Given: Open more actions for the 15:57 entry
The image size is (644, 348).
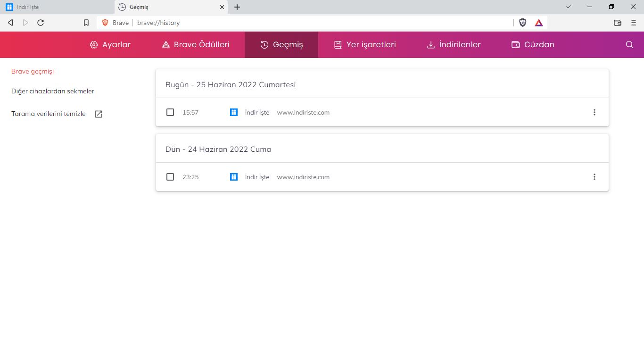Looking at the screenshot, I should (x=594, y=112).
